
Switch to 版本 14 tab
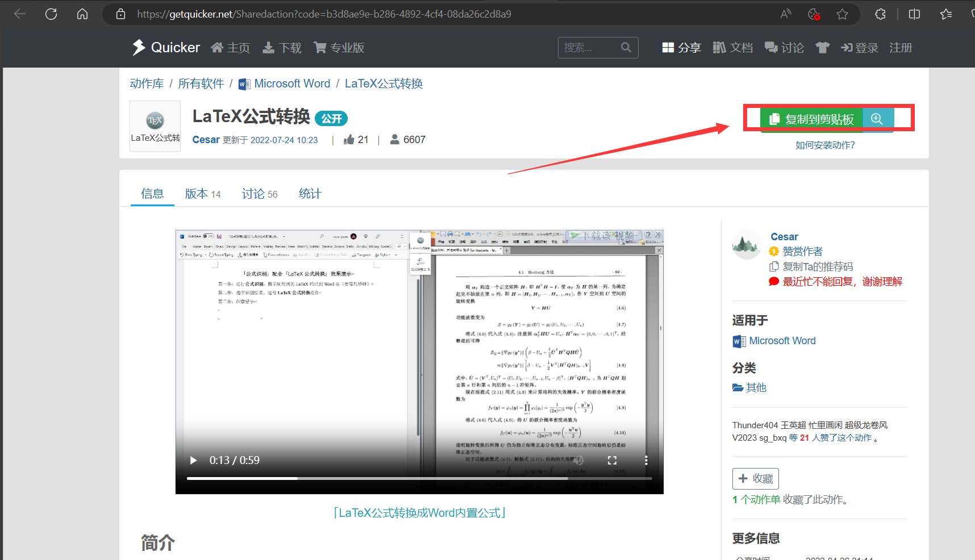pyautogui.click(x=203, y=194)
